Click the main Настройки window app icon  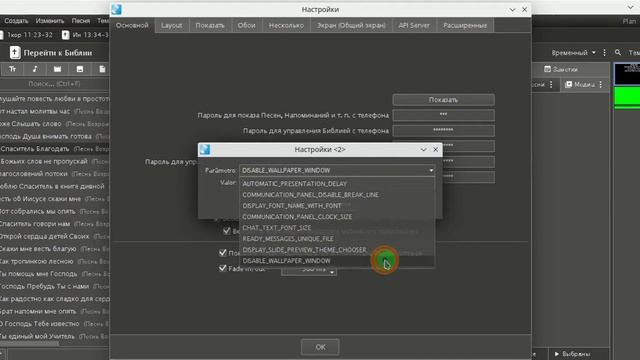[x=116, y=9]
